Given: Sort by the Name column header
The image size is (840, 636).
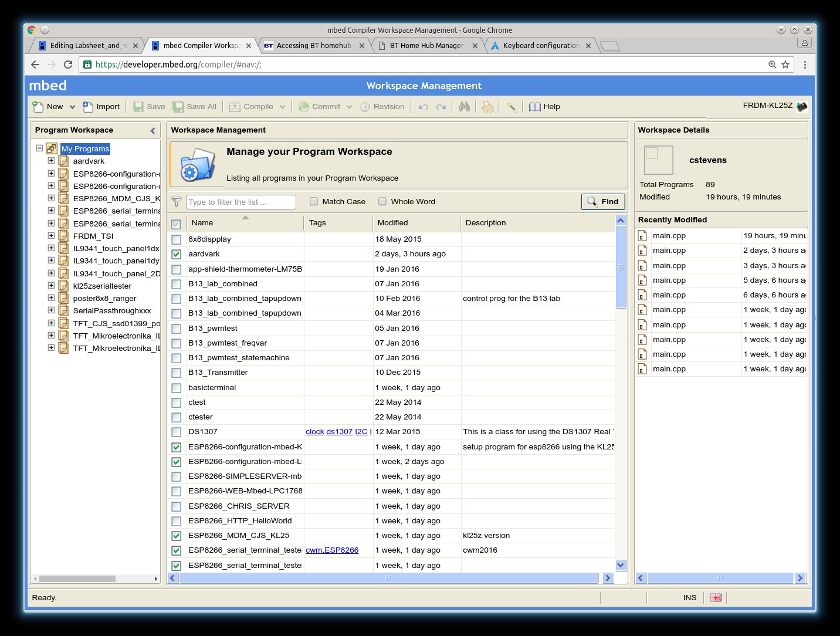Looking at the screenshot, I should 245,223.
